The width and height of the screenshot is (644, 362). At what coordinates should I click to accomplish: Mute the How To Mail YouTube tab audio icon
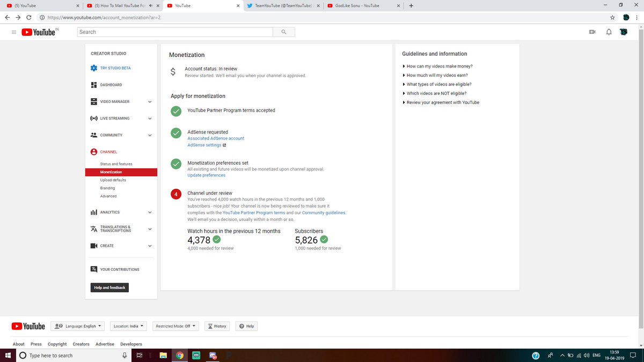[x=151, y=6]
